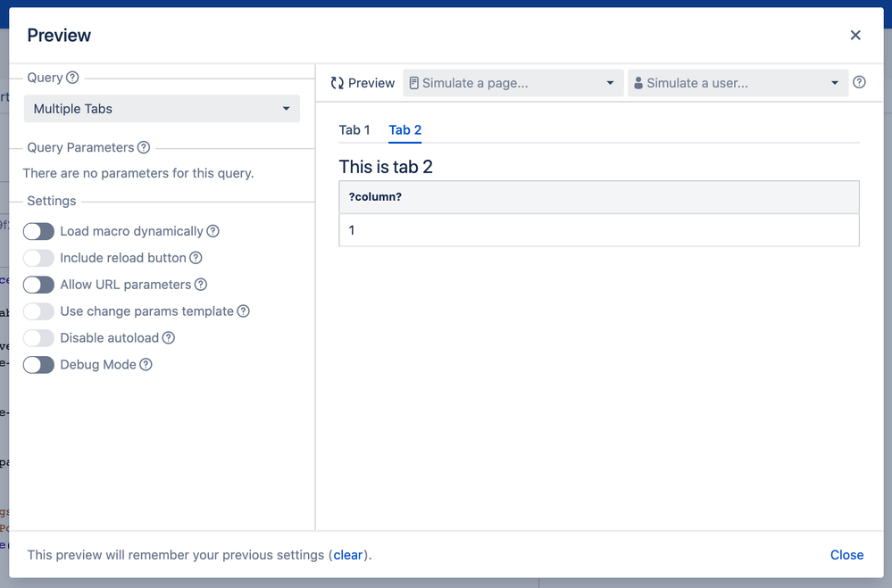The width and height of the screenshot is (892, 588).
Task: Toggle Load macro dynamically switch
Action: pos(38,231)
